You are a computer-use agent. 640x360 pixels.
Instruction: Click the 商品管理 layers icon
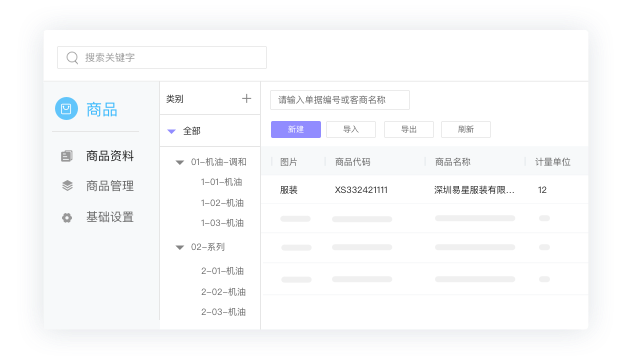coord(67,185)
